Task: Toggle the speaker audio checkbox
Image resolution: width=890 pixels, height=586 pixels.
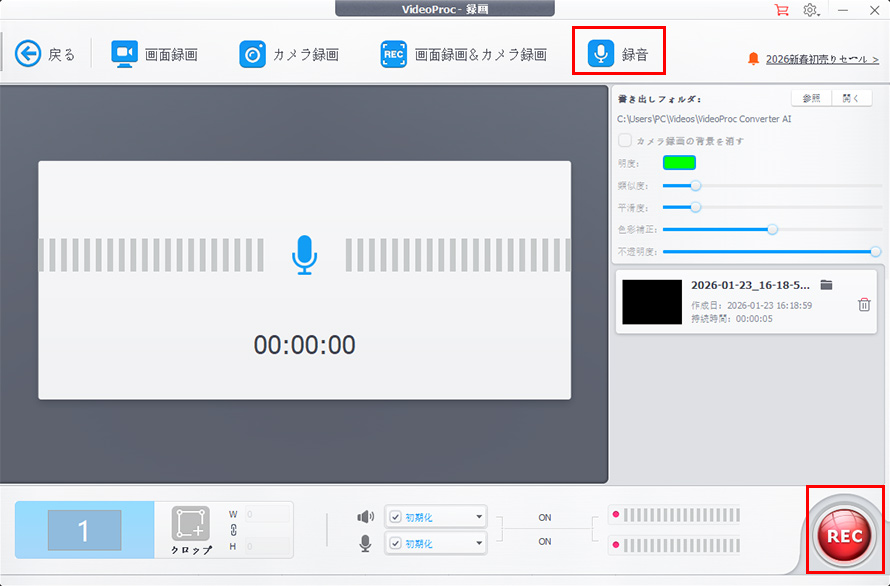Action: click(x=396, y=517)
